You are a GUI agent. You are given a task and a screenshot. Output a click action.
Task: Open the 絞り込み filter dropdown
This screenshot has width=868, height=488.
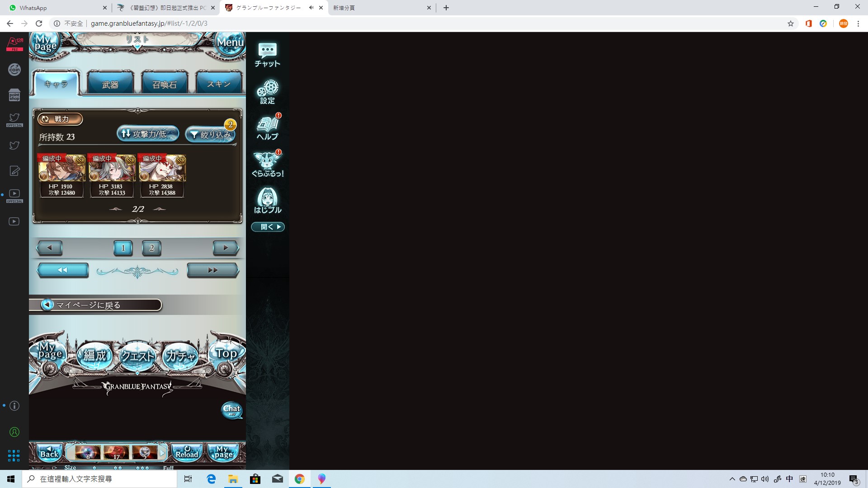(x=211, y=135)
